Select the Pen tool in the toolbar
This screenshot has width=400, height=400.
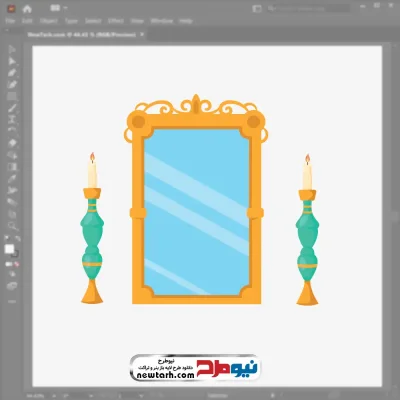[x=12, y=73]
